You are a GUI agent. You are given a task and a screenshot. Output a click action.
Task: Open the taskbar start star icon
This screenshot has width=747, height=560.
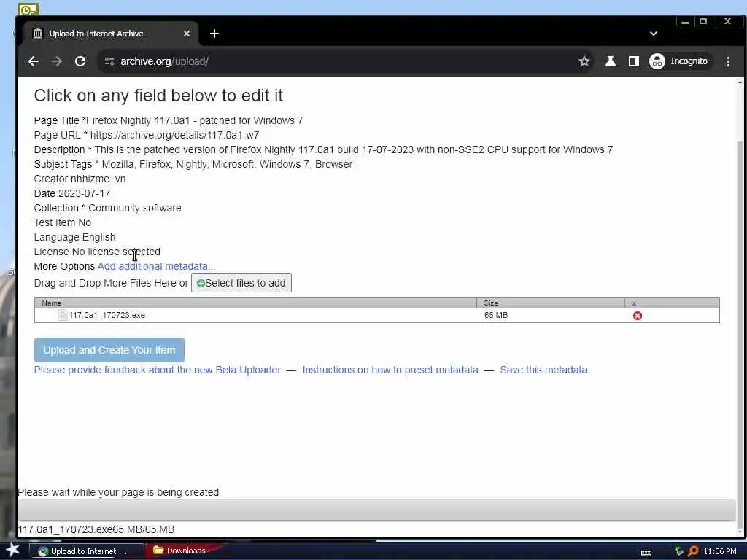[12, 551]
